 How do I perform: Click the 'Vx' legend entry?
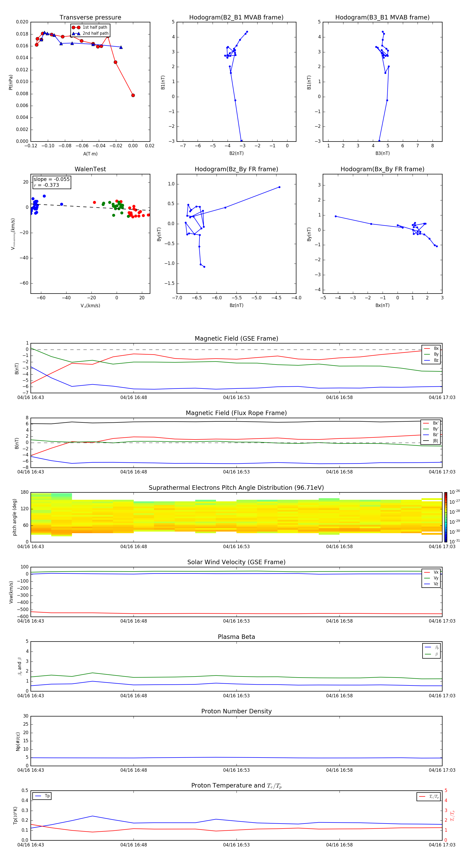pos(431,572)
